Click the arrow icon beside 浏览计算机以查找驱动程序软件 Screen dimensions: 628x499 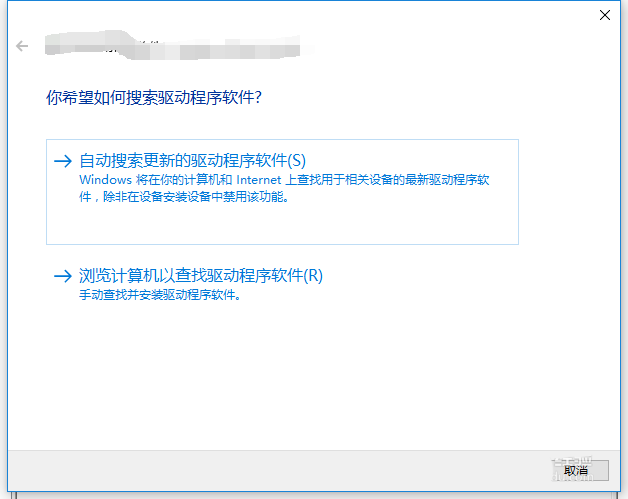(63, 276)
